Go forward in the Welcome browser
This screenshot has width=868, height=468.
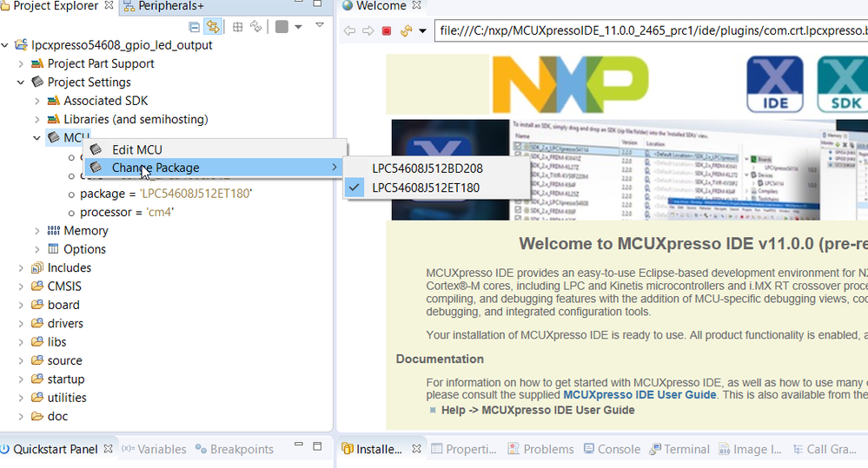(368, 30)
